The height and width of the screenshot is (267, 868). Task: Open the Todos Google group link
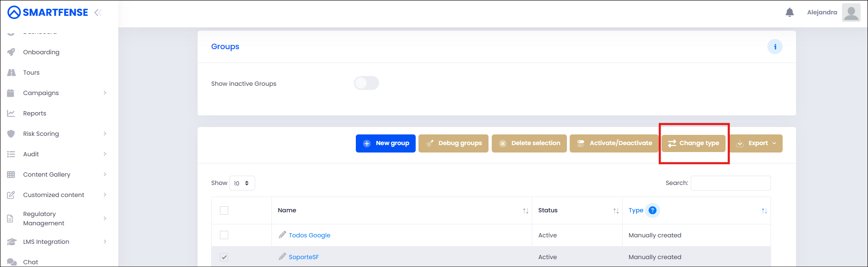click(x=309, y=235)
